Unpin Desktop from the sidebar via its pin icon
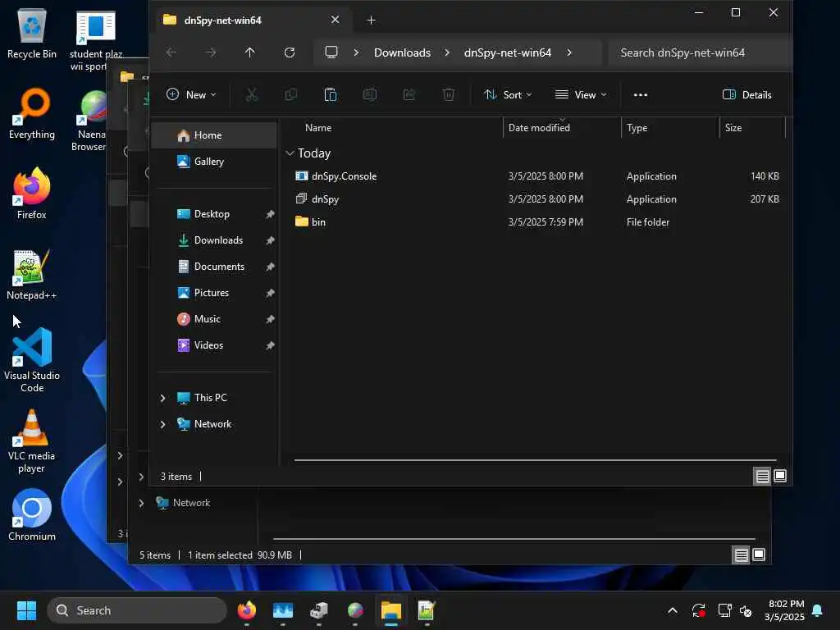Screen dimensions: 840x630 coord(270,214)
